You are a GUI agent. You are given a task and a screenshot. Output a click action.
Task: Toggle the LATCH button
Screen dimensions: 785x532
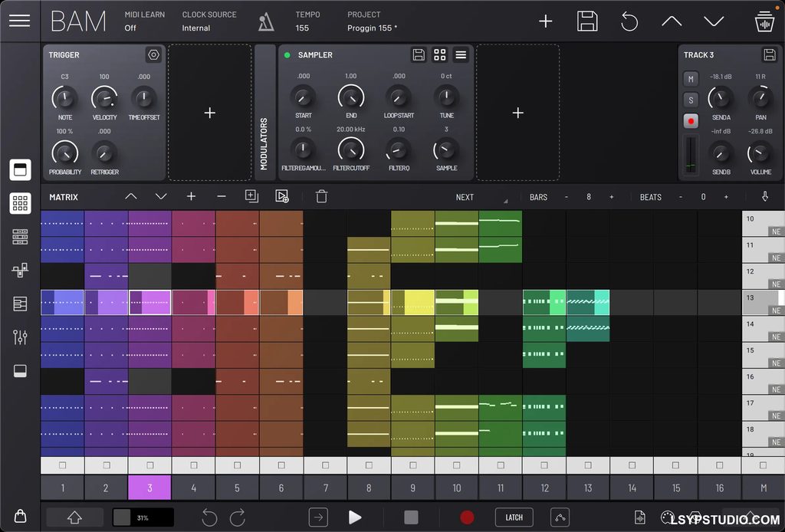(x=514, y=517)
